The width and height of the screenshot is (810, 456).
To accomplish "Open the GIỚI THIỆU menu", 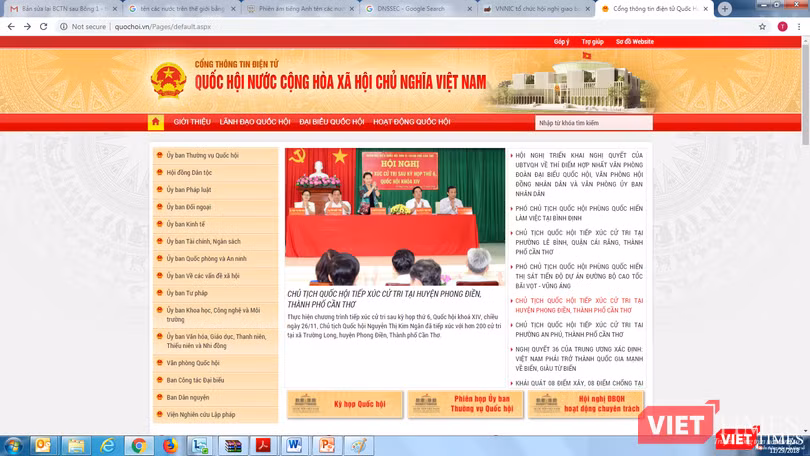I will (x=192, y=122).
